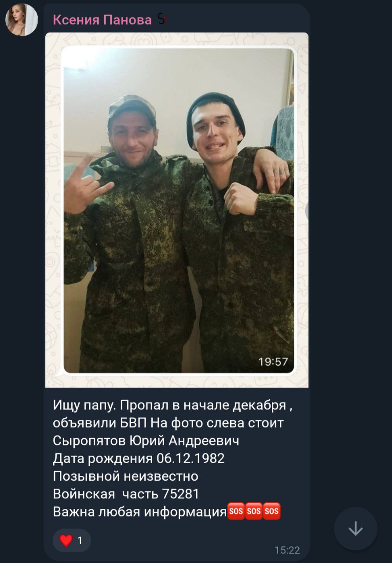Open the attached photo of two soldiers
The width and height of the screenshot is (392, 563).
pos(179,210)
